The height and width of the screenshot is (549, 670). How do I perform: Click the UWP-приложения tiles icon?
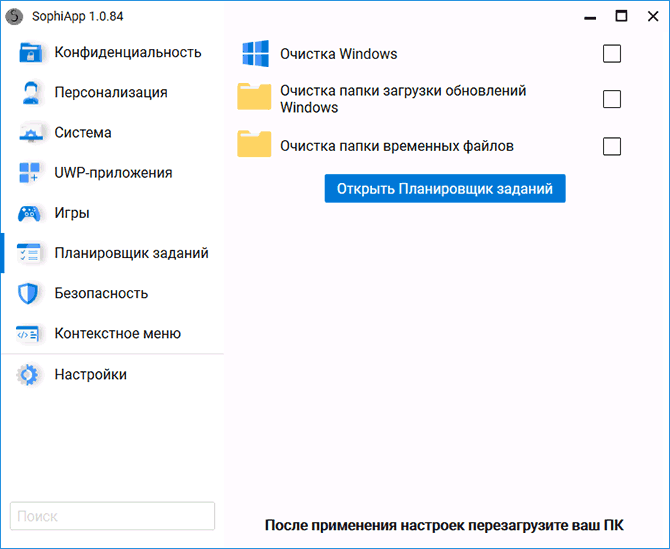pyautogui.click(x=29, y=173)
